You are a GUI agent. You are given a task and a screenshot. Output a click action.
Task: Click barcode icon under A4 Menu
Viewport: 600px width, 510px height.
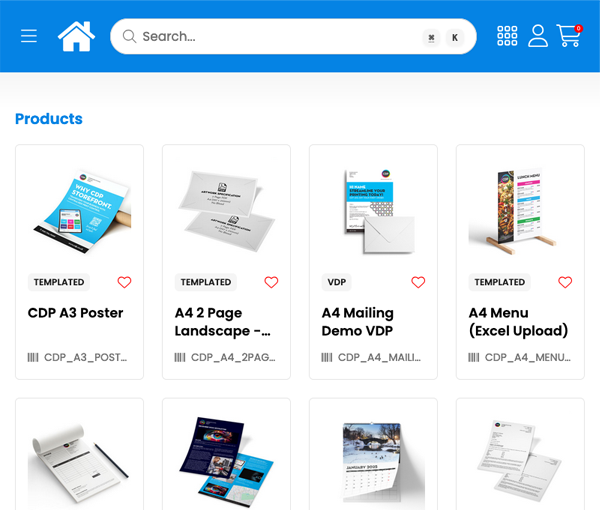click(x=474, y=357)
